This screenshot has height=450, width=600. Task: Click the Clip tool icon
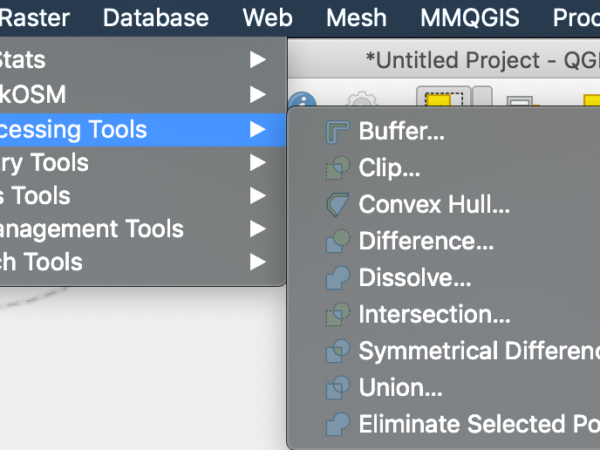(338, 168)
